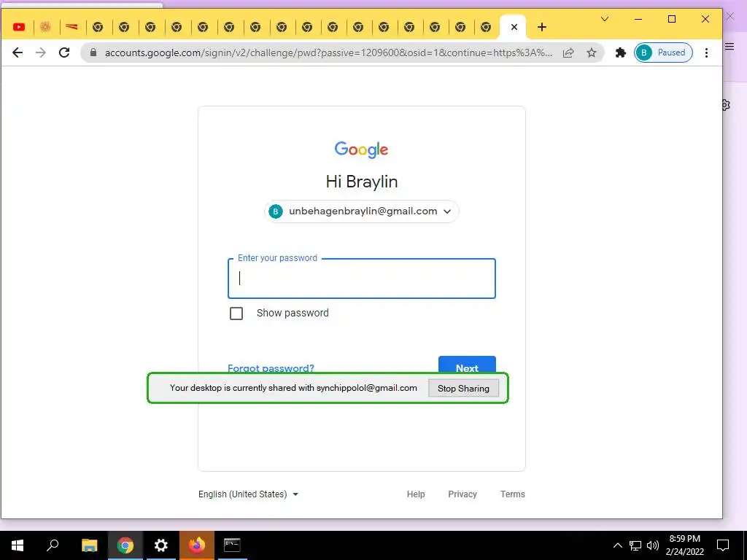
Task: Open Windows search from the taskbar
Action: coord(53,545)
